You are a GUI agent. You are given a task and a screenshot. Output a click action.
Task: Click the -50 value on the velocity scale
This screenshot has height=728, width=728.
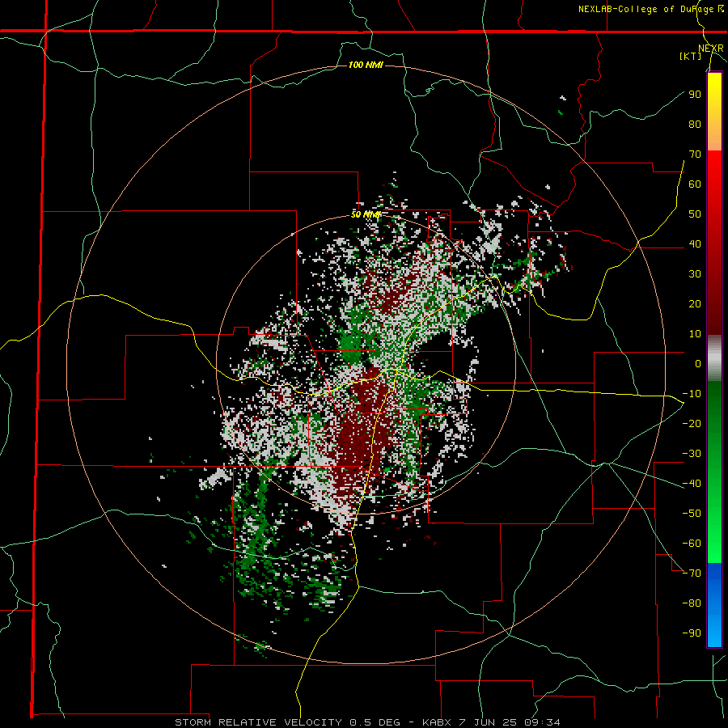[692, 514]
